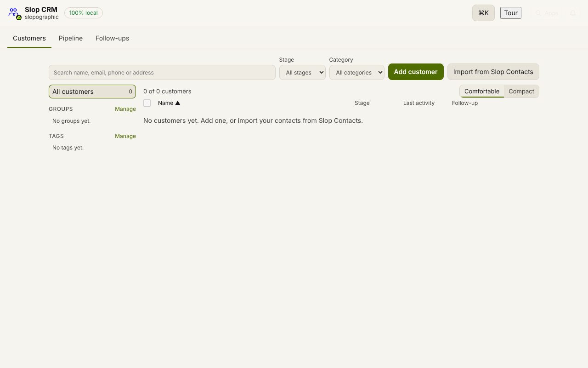This screenshot has height=368, width=588.
Task: Focus the customer search field
Action: pyautogui.click(x=162, y=72)
